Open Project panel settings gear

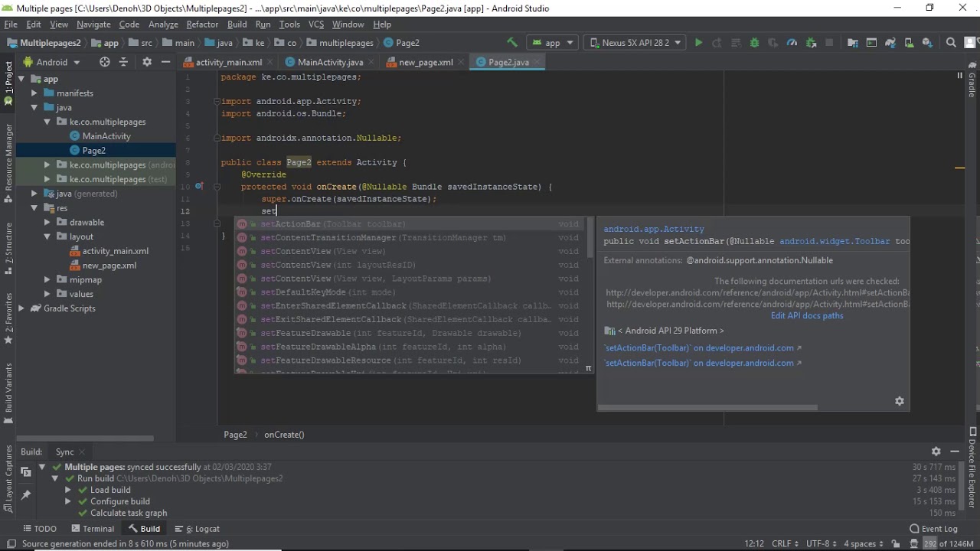(x=147, y=62)
